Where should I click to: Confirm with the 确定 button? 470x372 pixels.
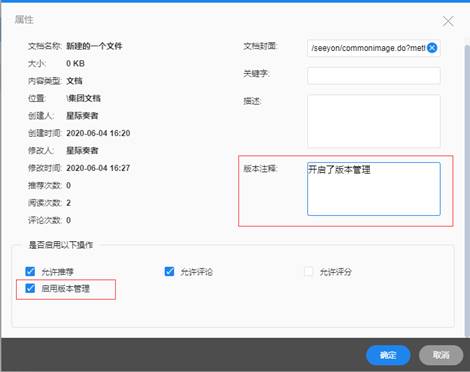point(388,355)
